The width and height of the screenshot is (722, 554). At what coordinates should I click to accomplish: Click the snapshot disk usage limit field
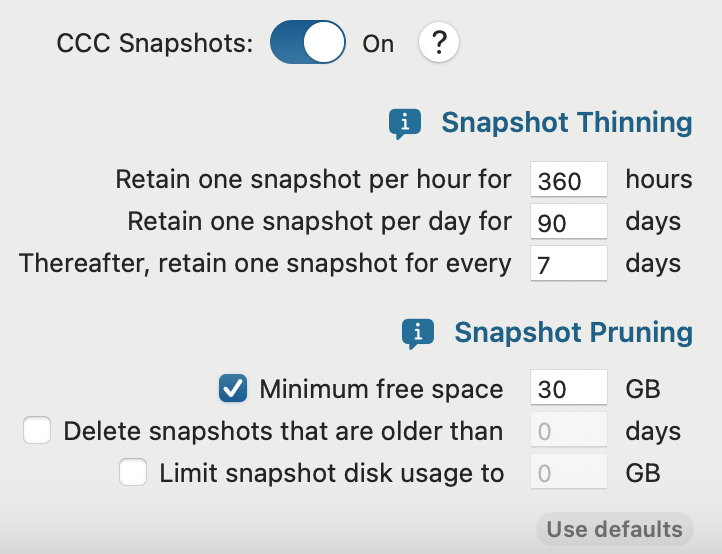click(569, 472)
